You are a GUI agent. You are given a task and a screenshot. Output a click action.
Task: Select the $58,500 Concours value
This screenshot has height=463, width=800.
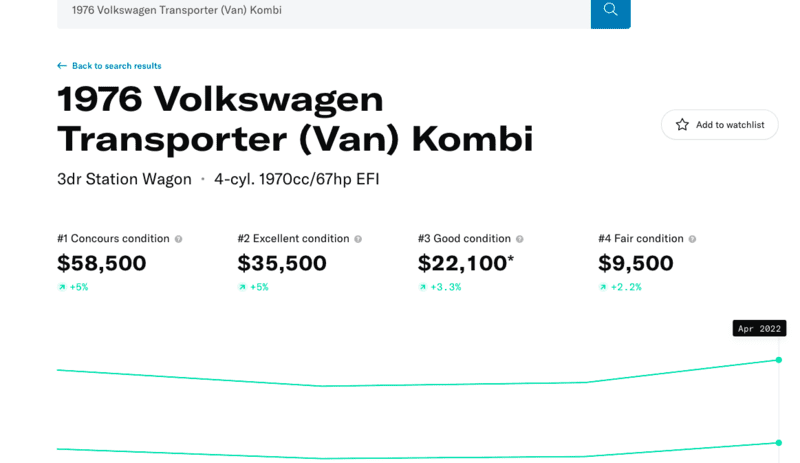[x=102, y=263]
